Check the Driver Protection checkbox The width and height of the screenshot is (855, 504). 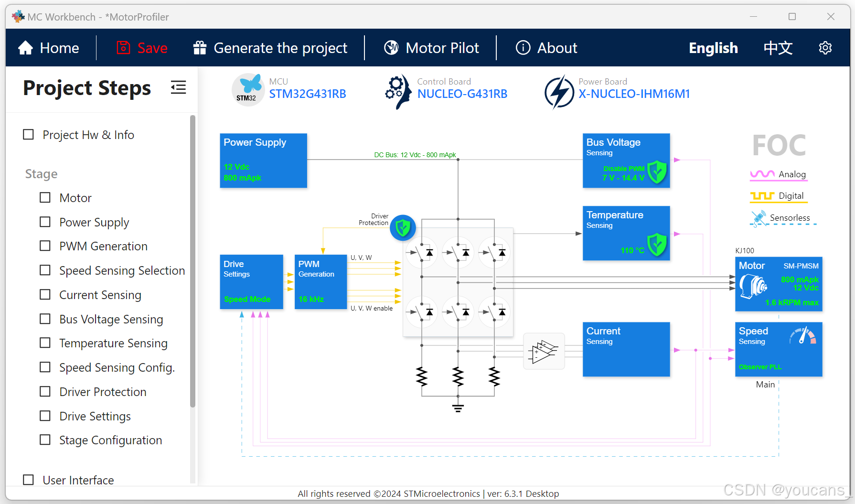[45, 391]
